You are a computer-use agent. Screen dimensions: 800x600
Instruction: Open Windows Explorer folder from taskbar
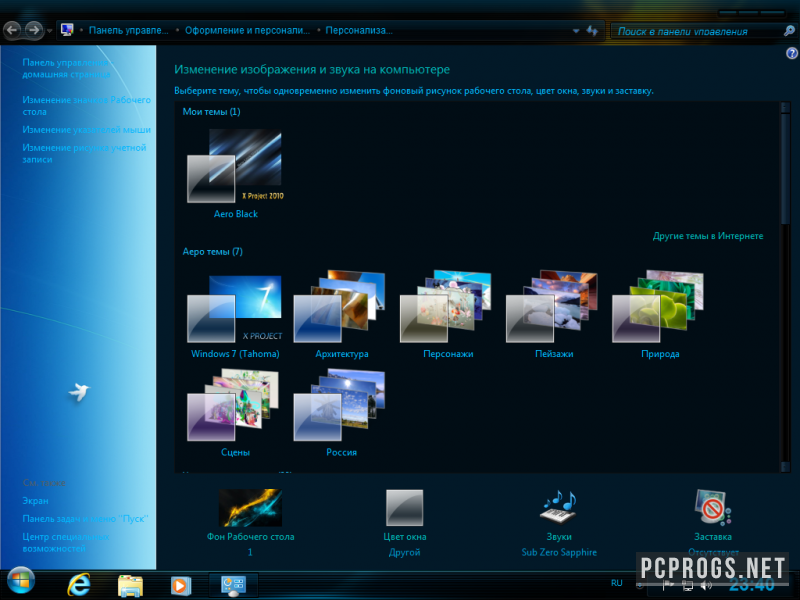(x=130, y=585)
